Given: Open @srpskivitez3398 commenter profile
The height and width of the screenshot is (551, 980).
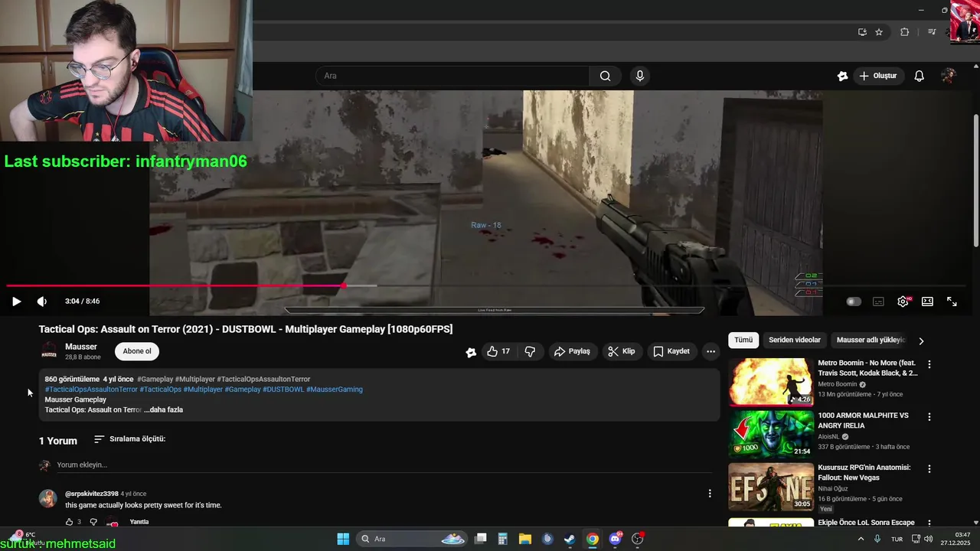Looking at the screenshot, I should click(x=92, y=494).
